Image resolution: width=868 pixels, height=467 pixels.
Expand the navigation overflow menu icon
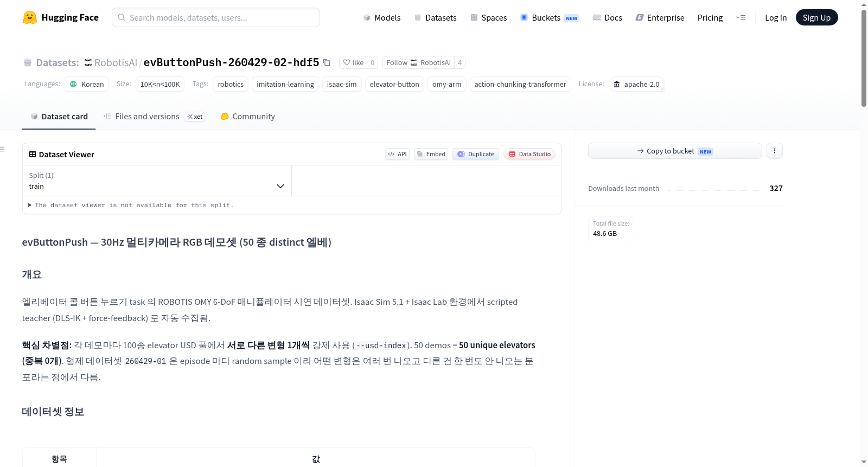(x=741, y=17)
